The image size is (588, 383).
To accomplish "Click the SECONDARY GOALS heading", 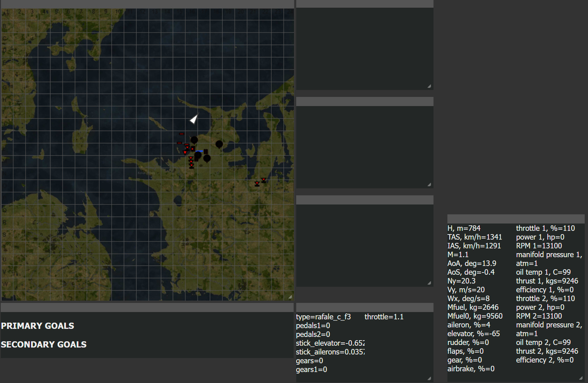I will pos(44,345).
